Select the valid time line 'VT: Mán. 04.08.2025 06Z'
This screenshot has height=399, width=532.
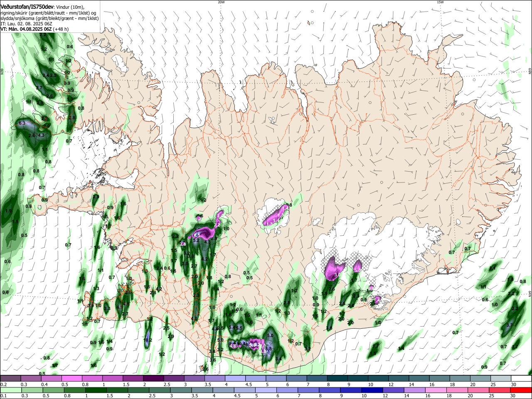[x=25, y=29]
